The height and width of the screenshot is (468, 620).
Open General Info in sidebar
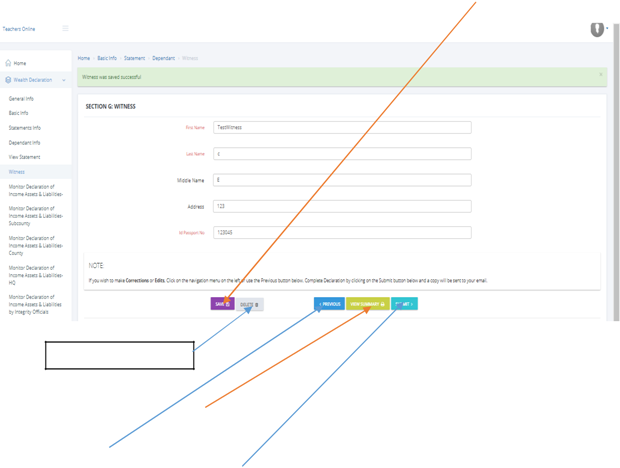(21, 99)
